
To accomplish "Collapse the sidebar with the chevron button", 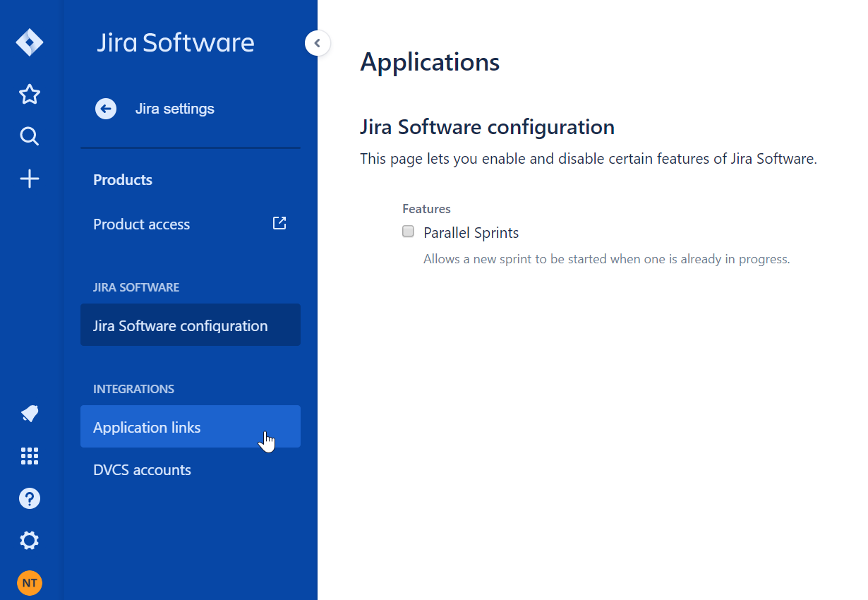I will pos(318,43).
